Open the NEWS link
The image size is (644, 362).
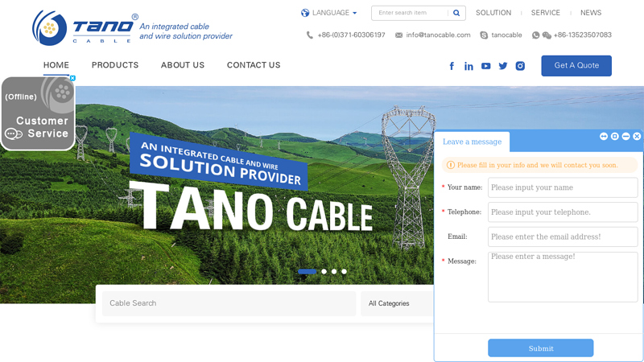591,13
